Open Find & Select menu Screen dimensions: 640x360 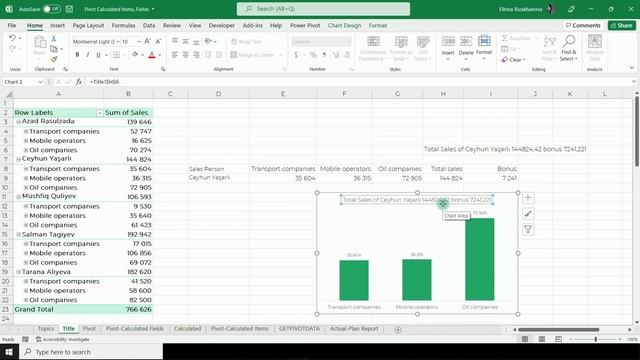pos(569,48)
